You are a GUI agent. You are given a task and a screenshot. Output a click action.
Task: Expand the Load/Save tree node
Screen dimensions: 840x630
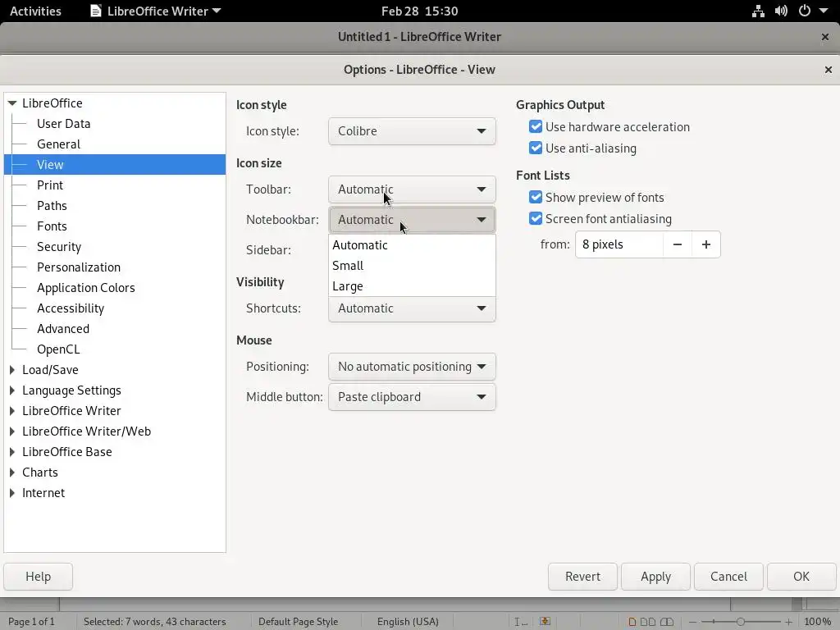[x=11, y=370]
